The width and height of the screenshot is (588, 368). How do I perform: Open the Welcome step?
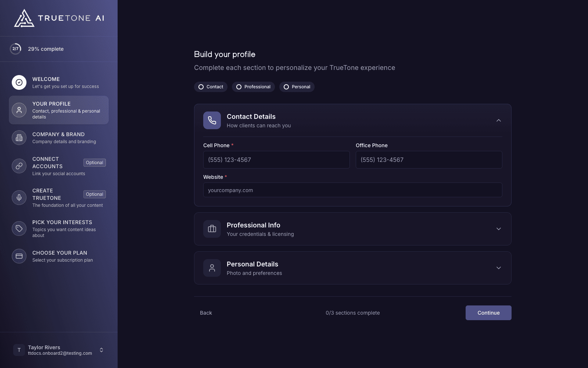(59, 82)
